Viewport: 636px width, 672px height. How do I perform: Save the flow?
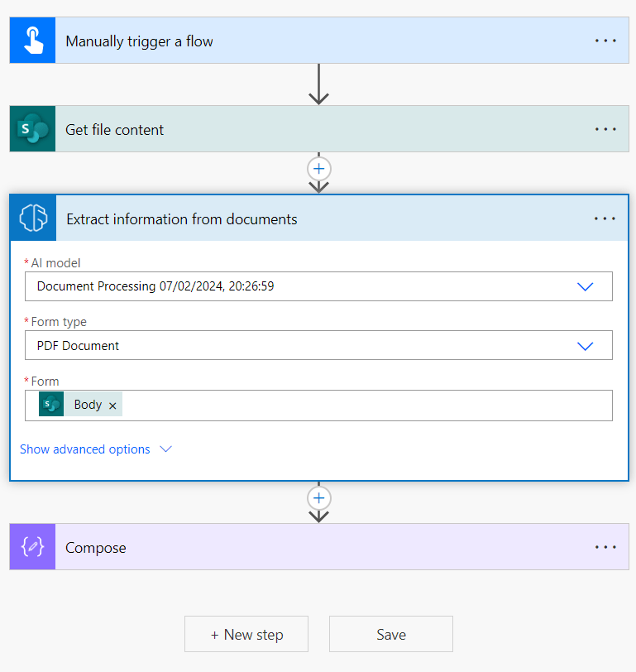coord(390,634)
